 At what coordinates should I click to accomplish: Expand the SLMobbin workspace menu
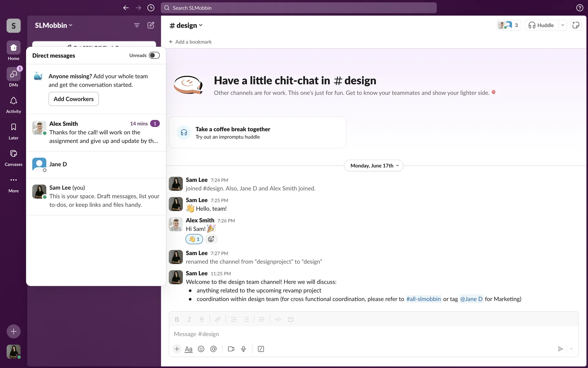tap(54, 25)
